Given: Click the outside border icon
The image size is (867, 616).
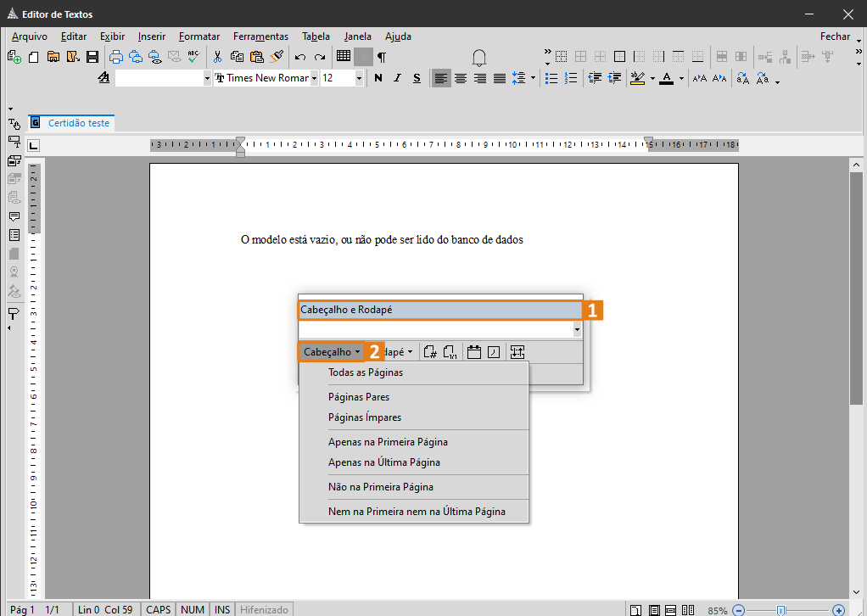Looking at the screenshot, I should pos(620,56).
